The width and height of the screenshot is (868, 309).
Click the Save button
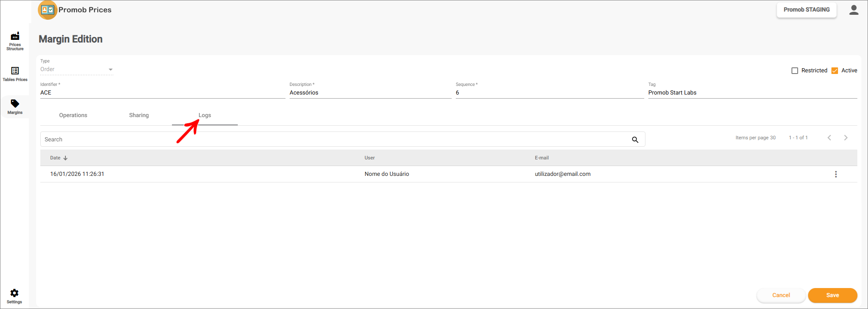(x=833, y=295)
